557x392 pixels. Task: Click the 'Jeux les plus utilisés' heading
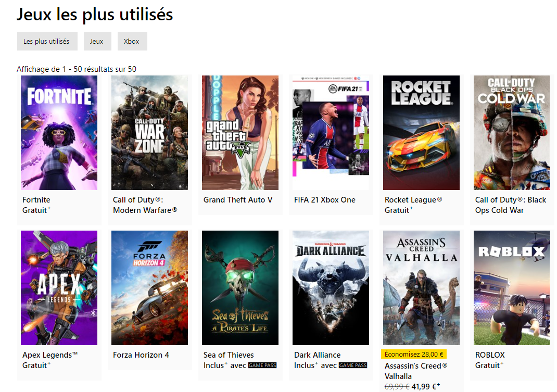95,15
